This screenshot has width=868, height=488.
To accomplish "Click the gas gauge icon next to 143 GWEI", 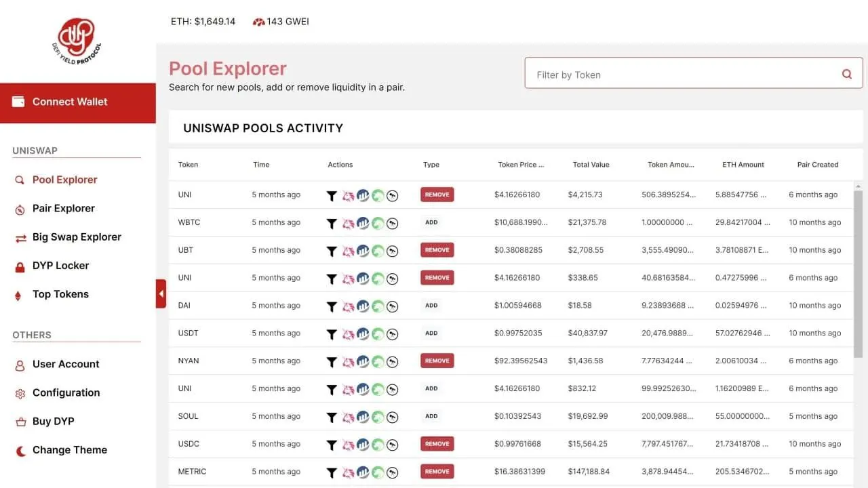I will (x=258, y=21).
